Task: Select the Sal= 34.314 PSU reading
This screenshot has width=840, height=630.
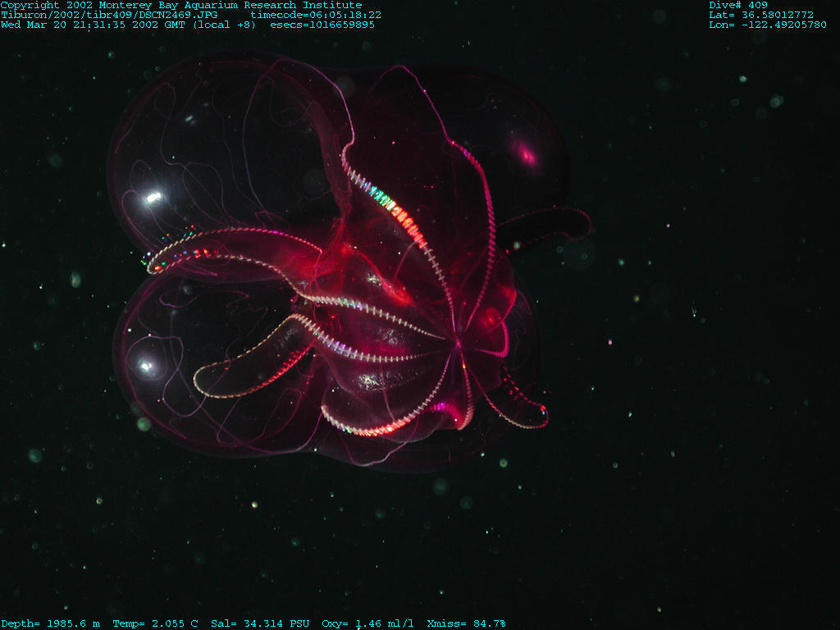Action: click(260, 623)
